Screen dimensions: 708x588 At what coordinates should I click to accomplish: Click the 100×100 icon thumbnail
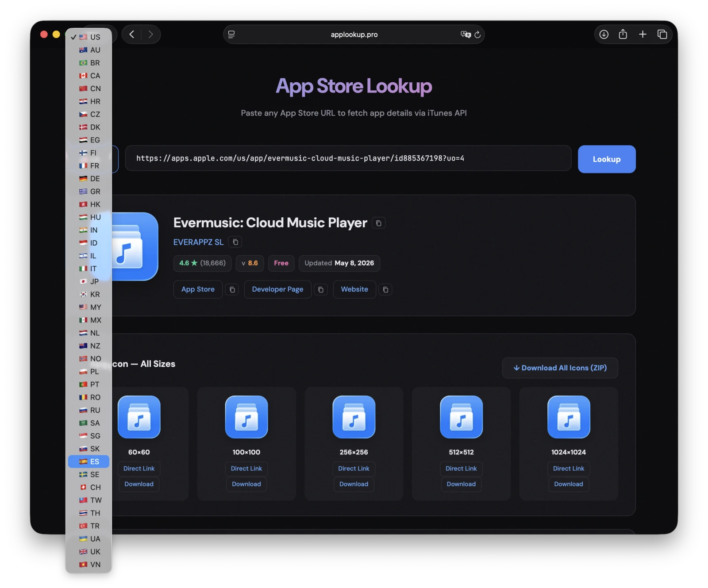click(246, 417)
